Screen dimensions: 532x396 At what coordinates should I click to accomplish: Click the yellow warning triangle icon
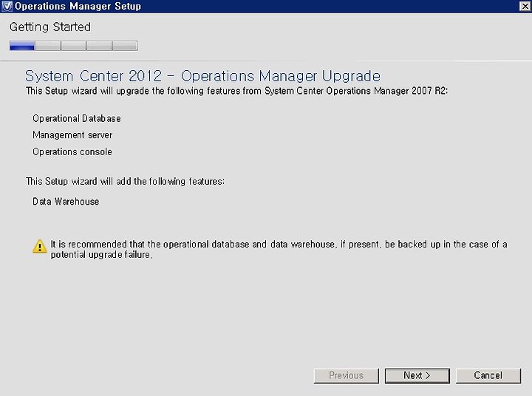tap(40, 246)
